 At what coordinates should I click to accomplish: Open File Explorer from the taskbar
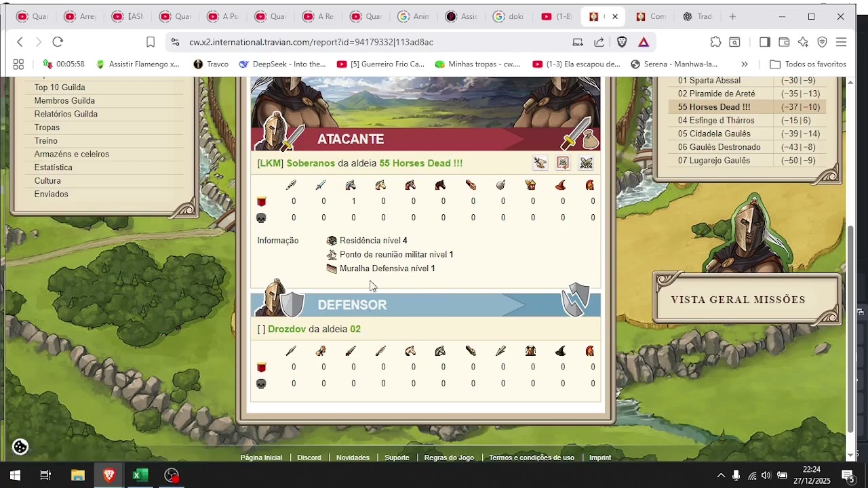[x=77, y=475]
